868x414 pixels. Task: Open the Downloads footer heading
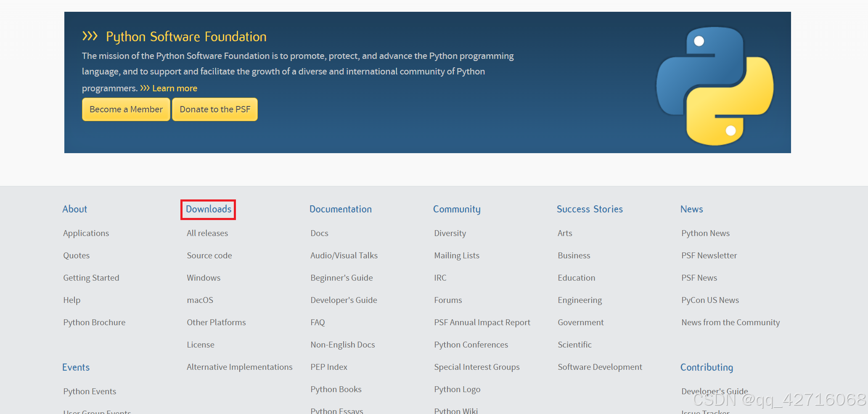[209, 209]
